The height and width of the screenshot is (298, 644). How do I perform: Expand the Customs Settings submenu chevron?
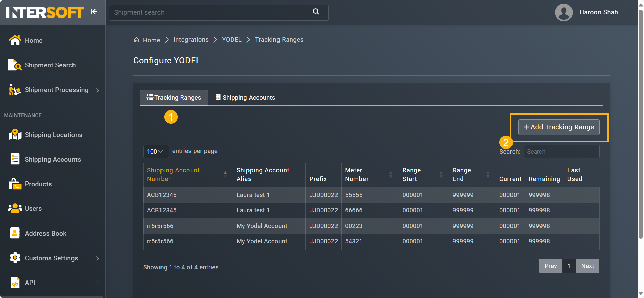click(98, 258)
